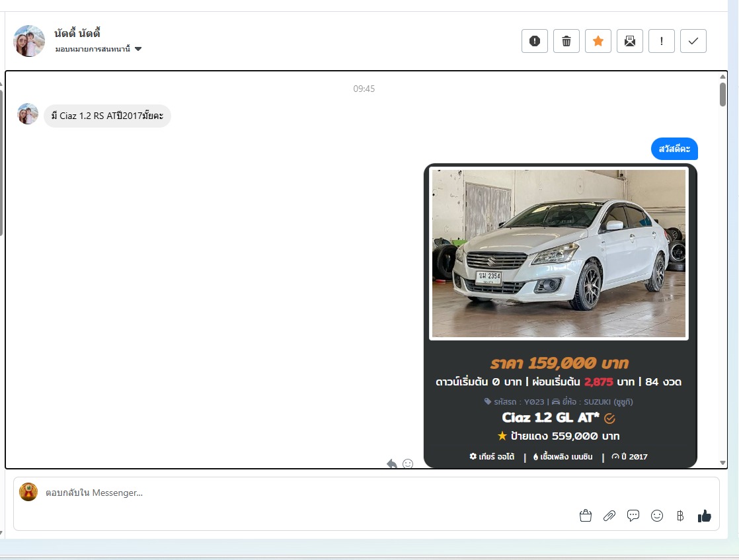The height and width of the screenshot is (560, 739).
Task: Open the Ciaz car photo
Action: coord(559,253)
